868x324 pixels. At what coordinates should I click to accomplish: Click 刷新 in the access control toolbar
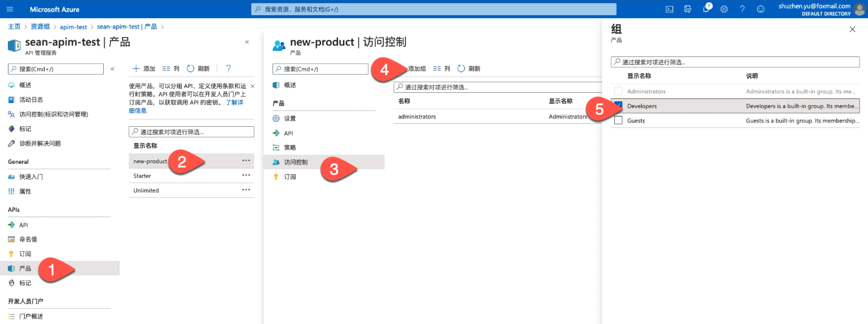[x=469, y=69]
